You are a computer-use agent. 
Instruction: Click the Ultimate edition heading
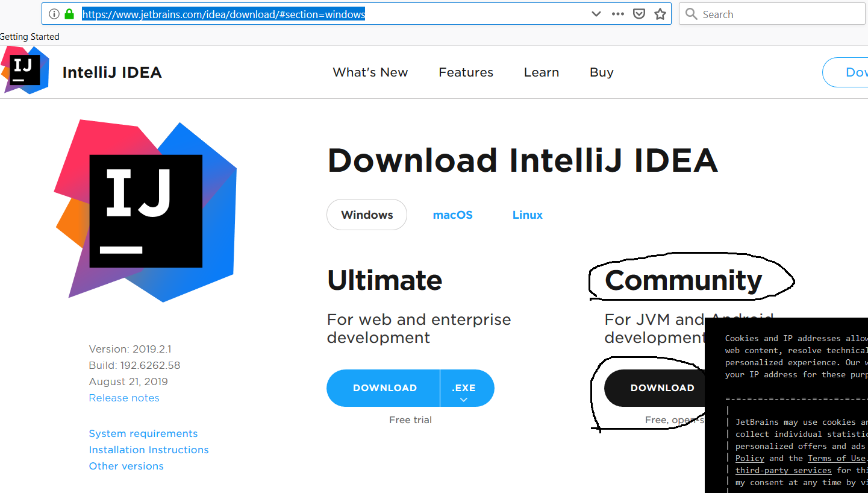point(385,280)
